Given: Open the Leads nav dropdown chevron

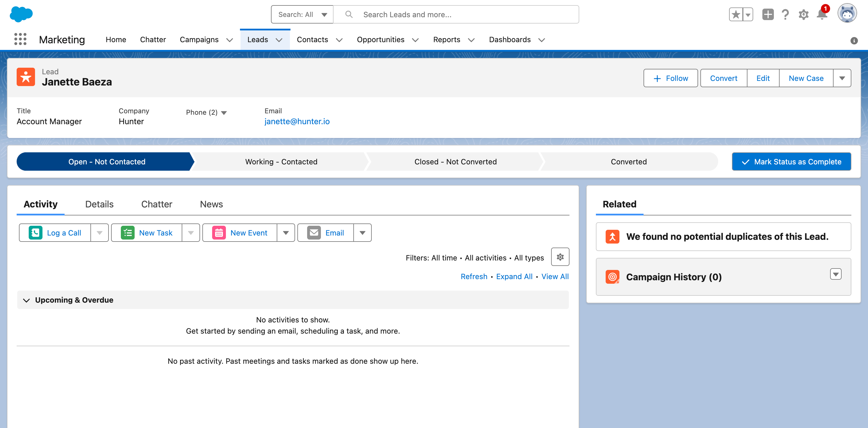Looking at the screenshot, I should [x=279, y=40].
